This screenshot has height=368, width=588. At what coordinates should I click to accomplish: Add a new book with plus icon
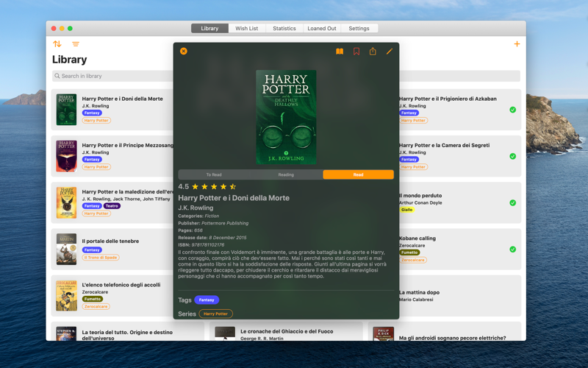click(x=517, y=44)
